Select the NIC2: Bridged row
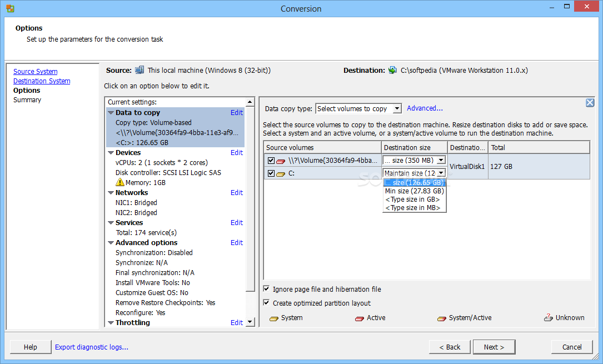603x364 pixels. click(x=176, y=212)
